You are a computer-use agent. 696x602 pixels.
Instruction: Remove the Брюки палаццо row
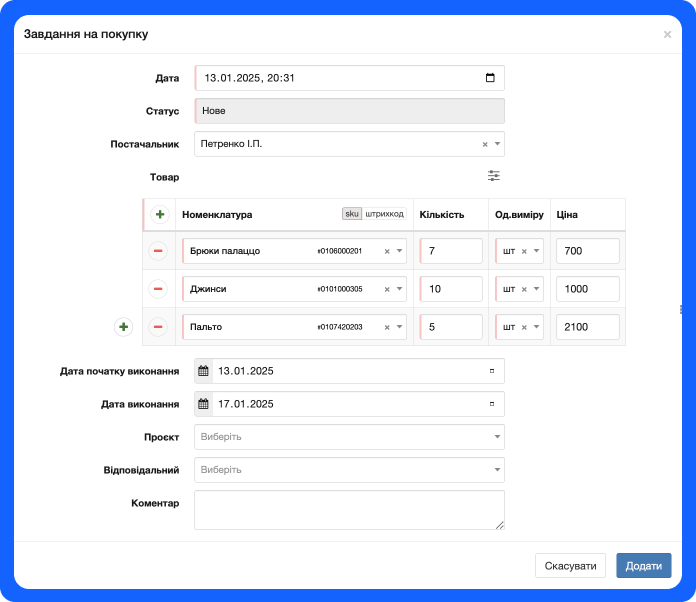coord(158,251)
